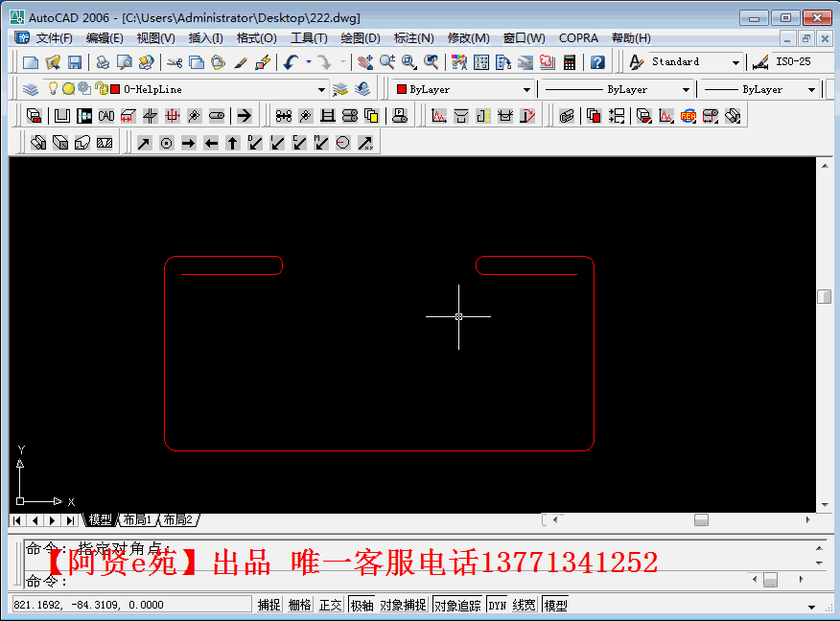The width and height of the screenshot is (840, 621).
Task: Turn on 栅格 grid display
Action: [x=298, y=604]
